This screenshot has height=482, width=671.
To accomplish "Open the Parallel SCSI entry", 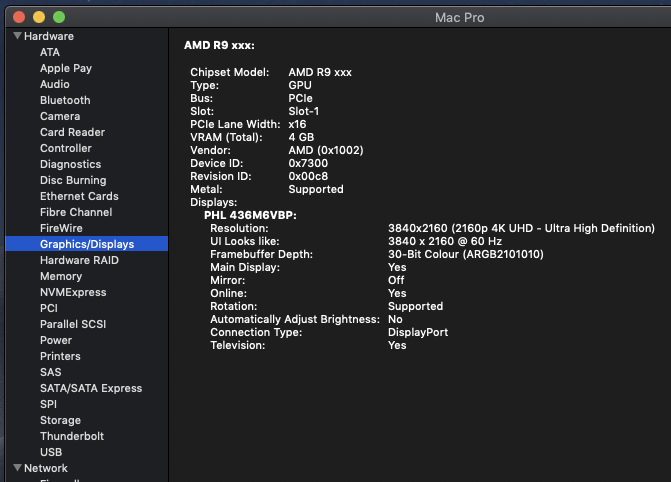I will click(73, 324).
